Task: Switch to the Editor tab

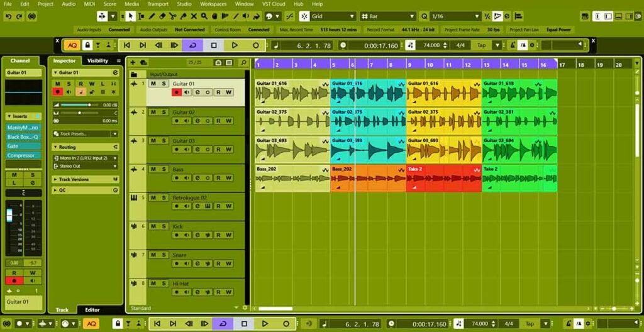Action: [x=92, y=310]
